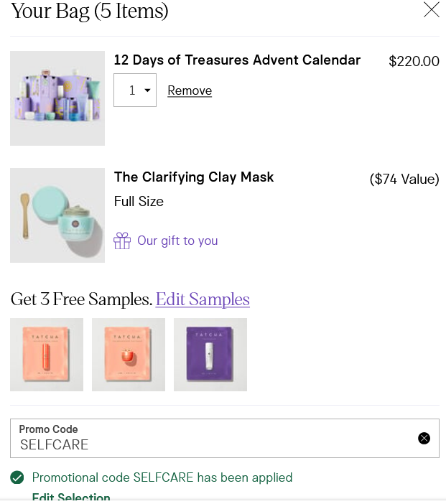View the Advent Calendar product image

coord(57,98)
